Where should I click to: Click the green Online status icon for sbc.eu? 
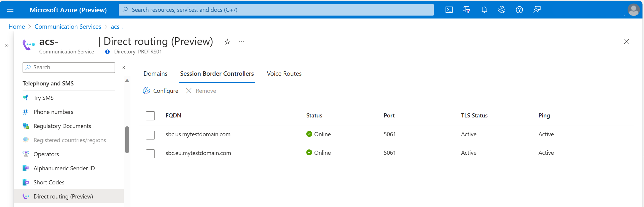coord(309,152)
